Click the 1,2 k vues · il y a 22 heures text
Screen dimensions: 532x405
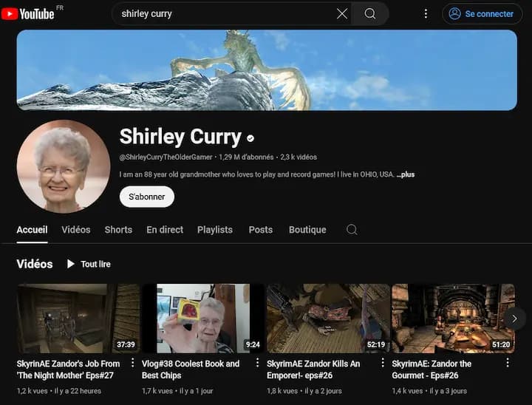(59, 391)
